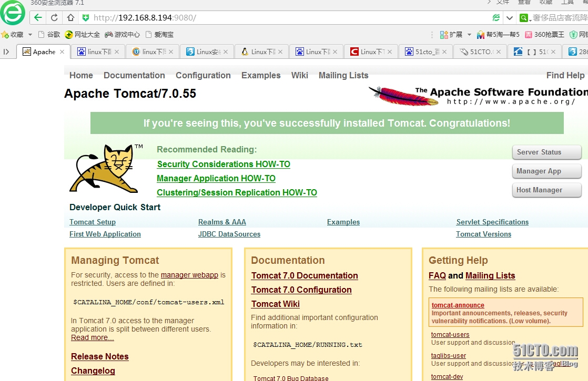
Task: Open the Tomcat Setup link
Action: [93, 222]
